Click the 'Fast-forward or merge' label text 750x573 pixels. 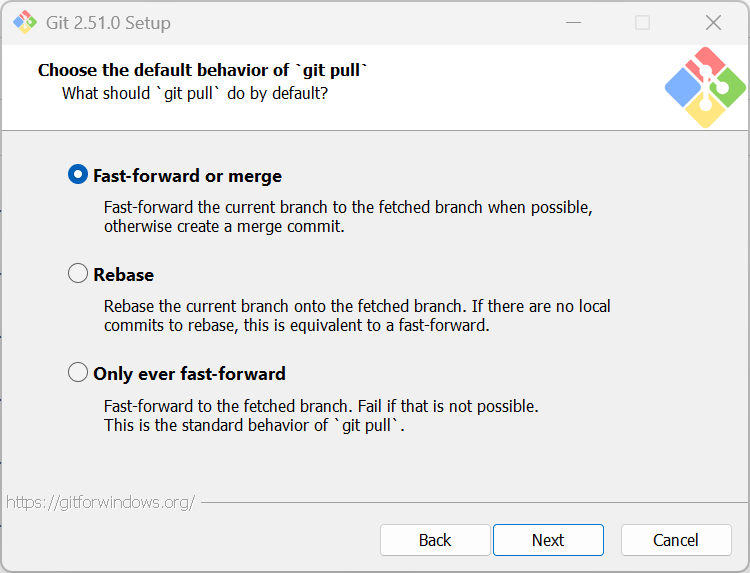(187, 176)
